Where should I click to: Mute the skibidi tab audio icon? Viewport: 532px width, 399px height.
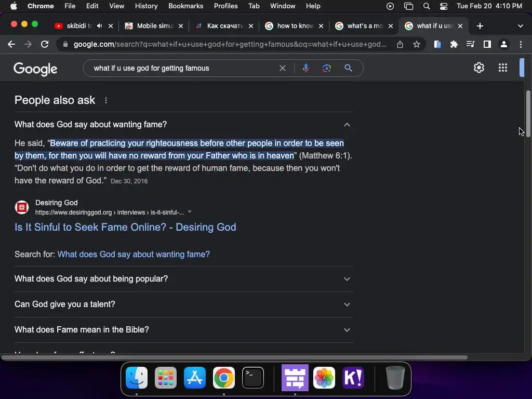point(99,26)
